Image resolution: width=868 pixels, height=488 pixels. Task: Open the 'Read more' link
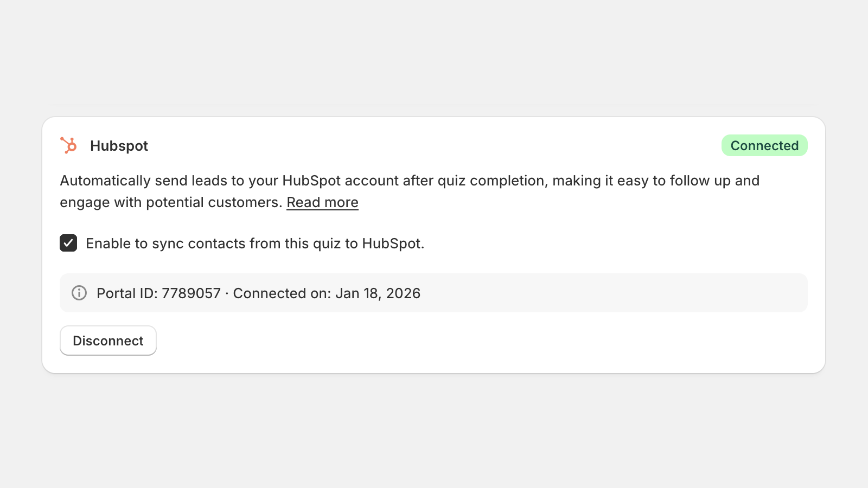click(x=322, y=202)
